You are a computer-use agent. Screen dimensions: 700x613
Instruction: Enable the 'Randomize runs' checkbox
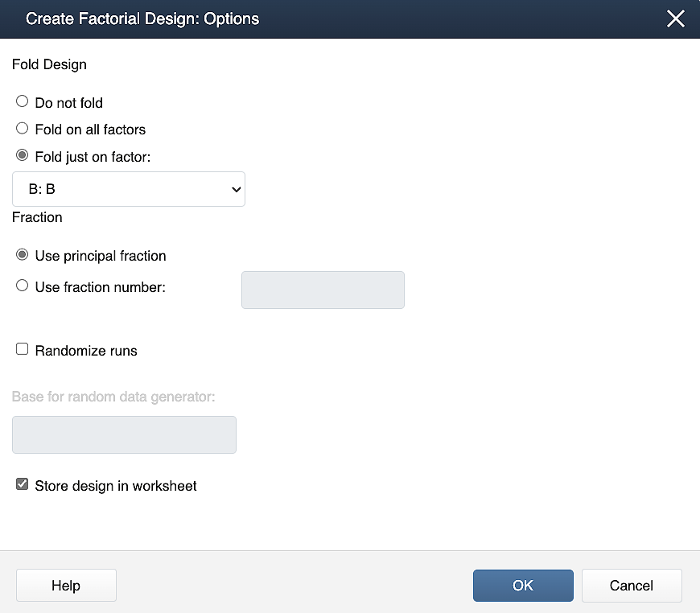[x=23, y=350]
